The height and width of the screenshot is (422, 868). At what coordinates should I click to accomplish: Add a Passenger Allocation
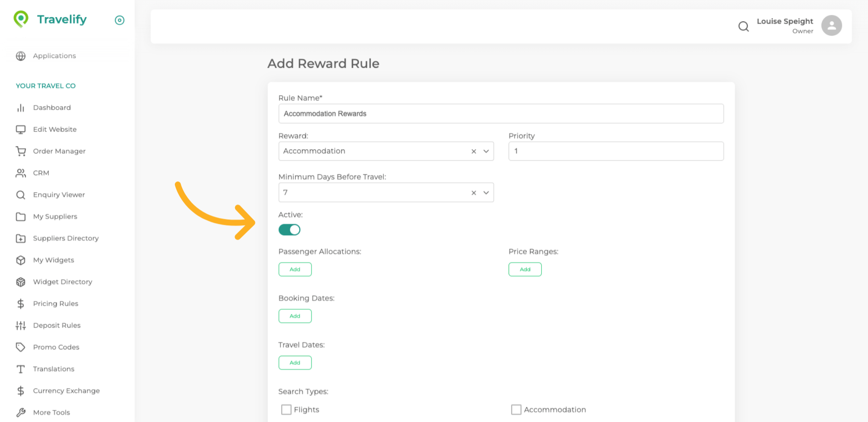pyautogui.click(x=295, y=270)
